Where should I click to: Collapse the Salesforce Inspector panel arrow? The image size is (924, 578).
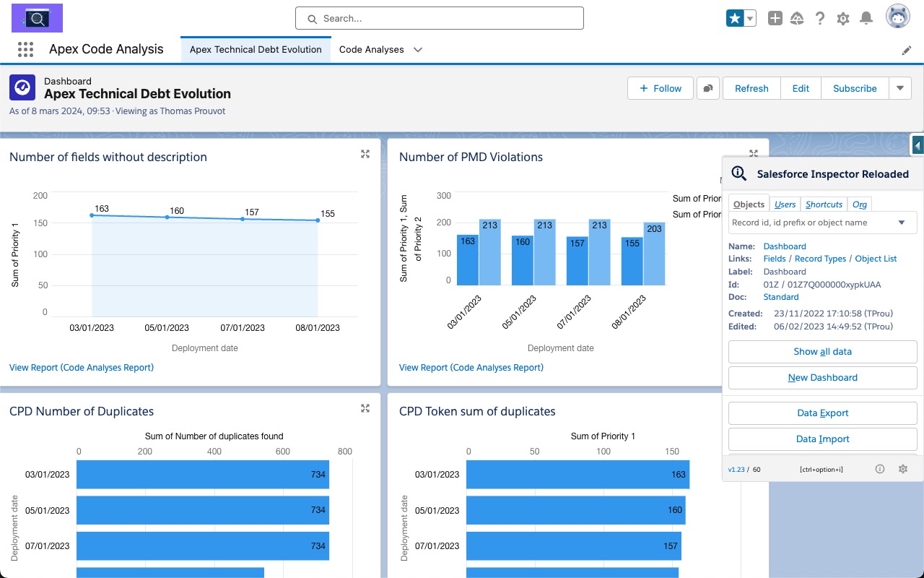click(918, 145)
